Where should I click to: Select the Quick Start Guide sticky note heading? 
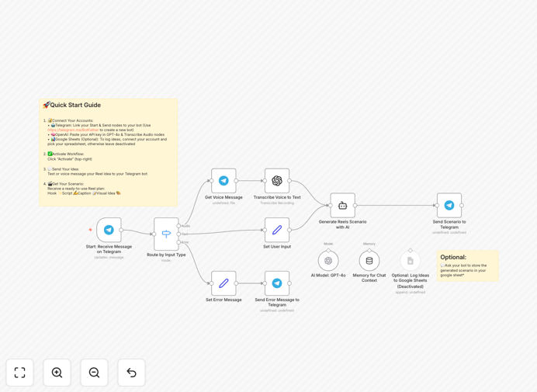(x=71, y=105)
